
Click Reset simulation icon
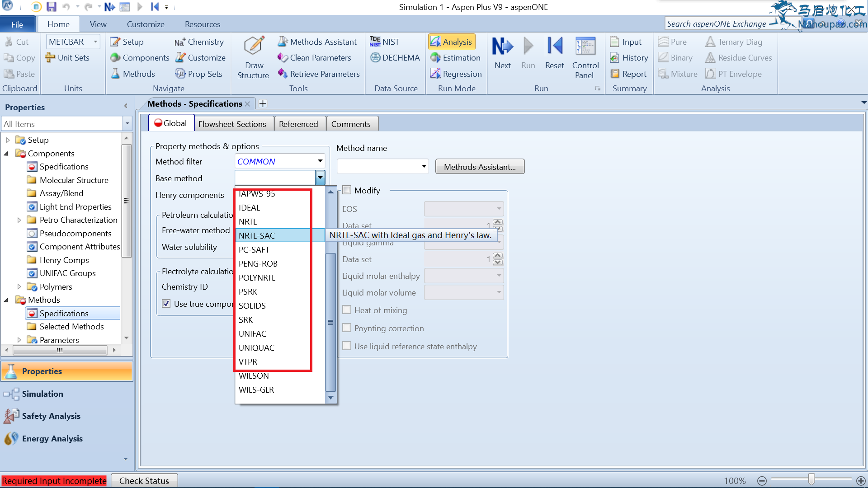554,53
